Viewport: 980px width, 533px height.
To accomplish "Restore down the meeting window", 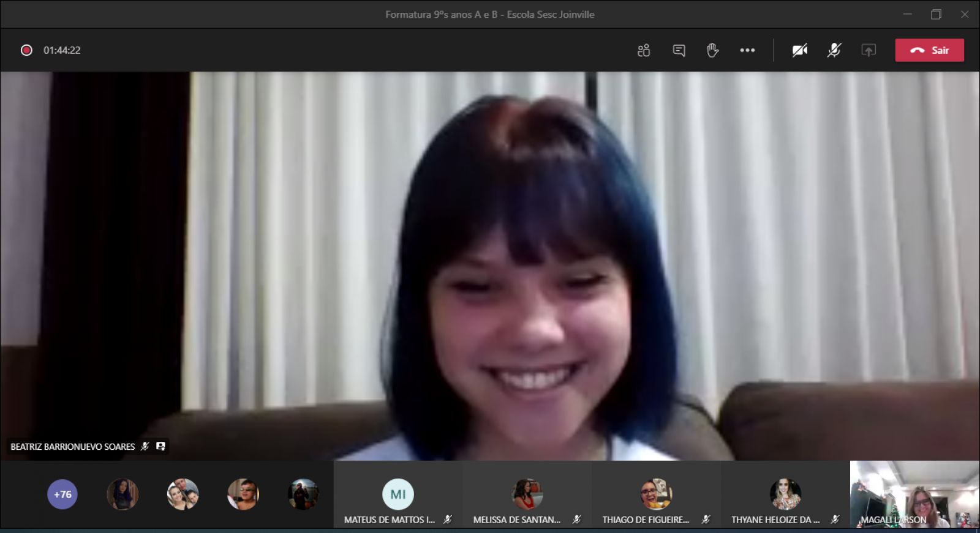I will tap(936, 14).
